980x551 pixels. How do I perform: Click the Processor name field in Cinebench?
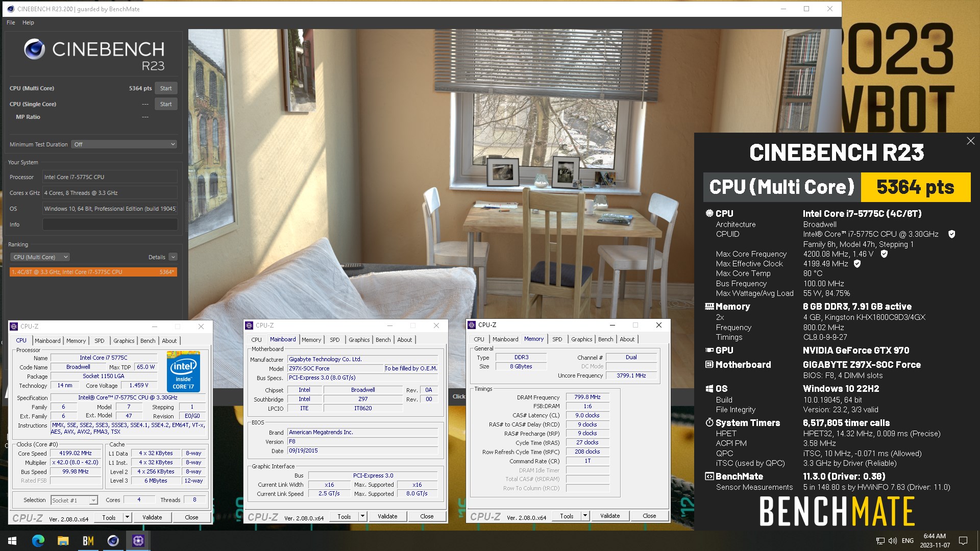(110, 177)
